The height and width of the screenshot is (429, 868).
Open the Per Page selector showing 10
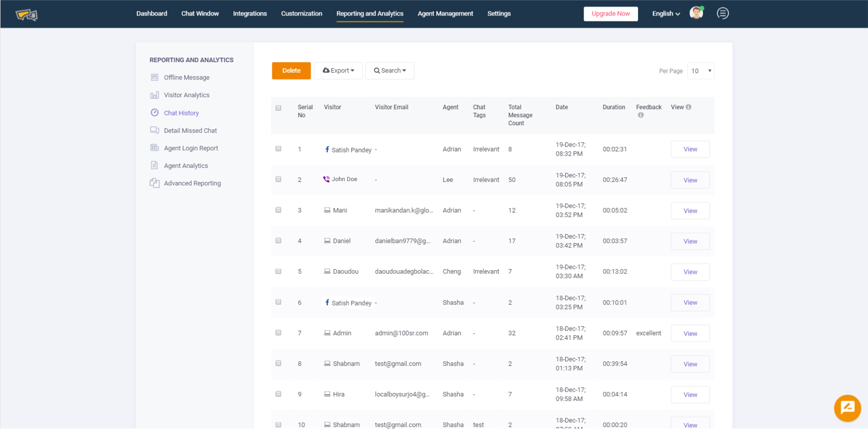coord(700,71)
